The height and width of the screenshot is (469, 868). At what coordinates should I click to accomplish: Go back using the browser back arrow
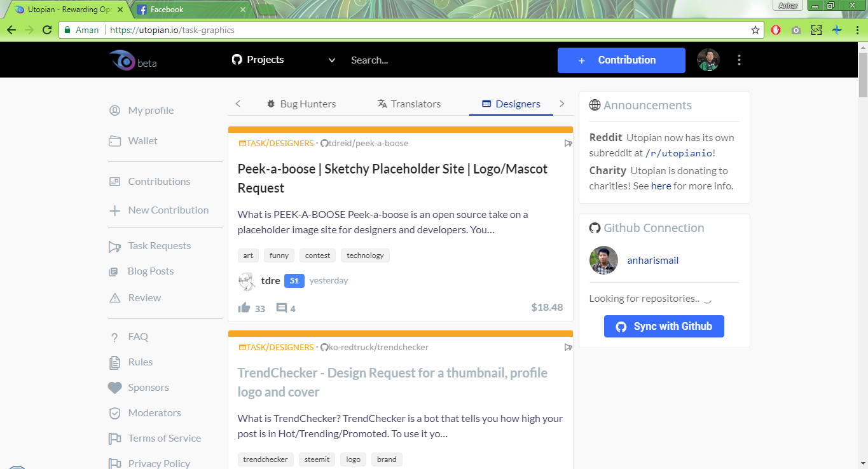pyautogui.click(x=11, y=30)
